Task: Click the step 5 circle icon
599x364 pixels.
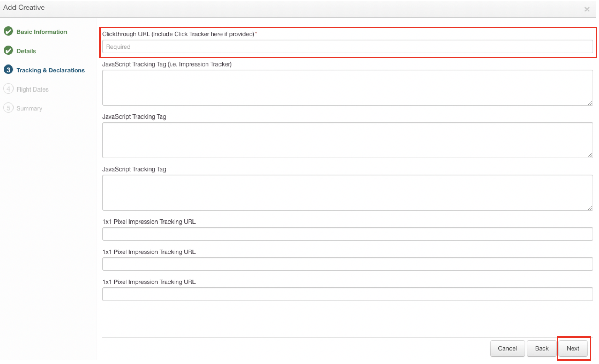Action: pos(8,108)
